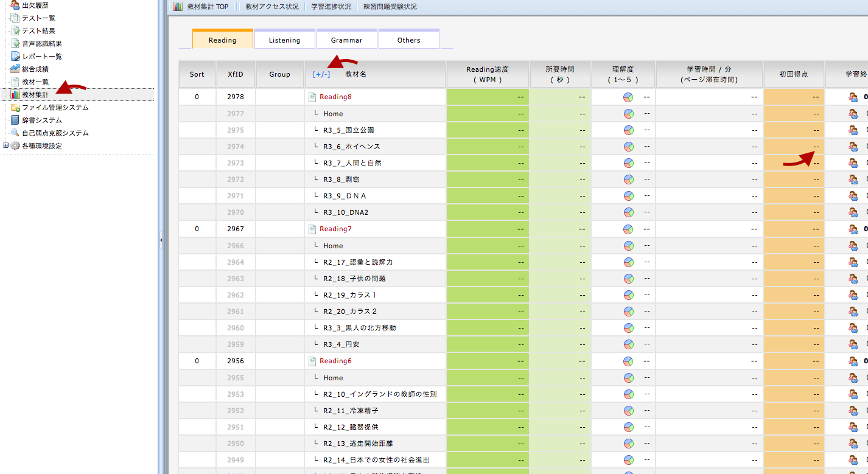This screenshot has height=474, width=868.
Task: Switch to the Grammar tab
Action: pyautogui.click(x=346, y=40)
